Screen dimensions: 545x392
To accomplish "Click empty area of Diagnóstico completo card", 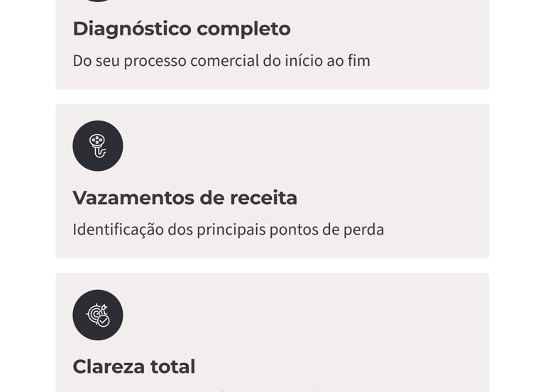I will coord(412,35).
